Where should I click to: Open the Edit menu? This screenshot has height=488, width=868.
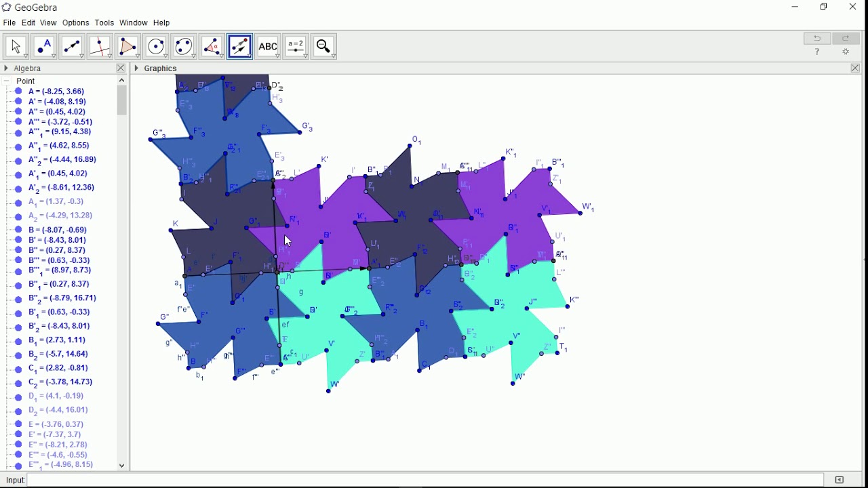tap(28, 23)
